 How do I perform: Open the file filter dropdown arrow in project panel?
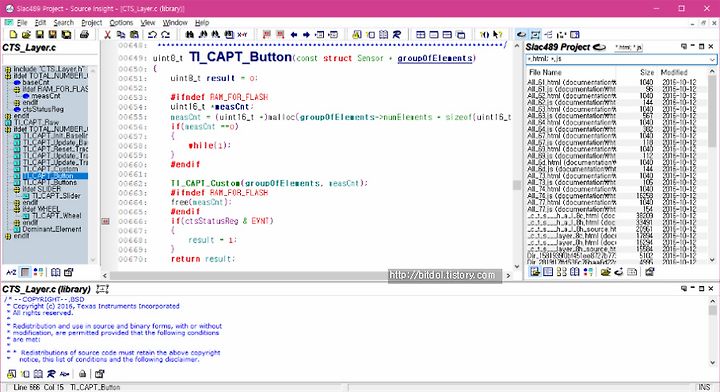point(712,59)
